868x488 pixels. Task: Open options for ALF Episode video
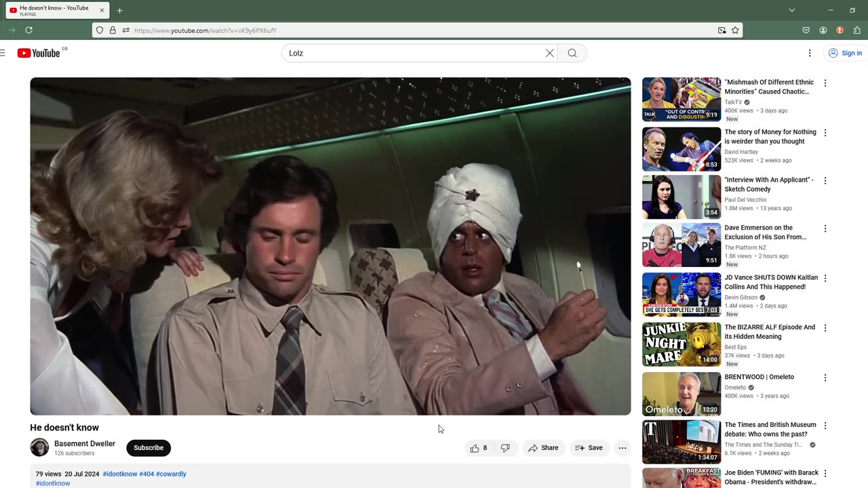point(825,328)
